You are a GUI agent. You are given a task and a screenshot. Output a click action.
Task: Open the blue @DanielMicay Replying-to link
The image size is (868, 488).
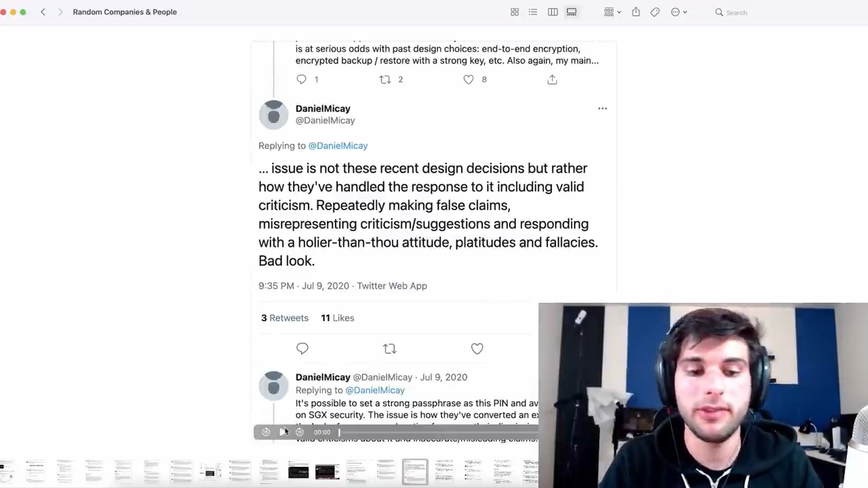[x=338, y=146]
